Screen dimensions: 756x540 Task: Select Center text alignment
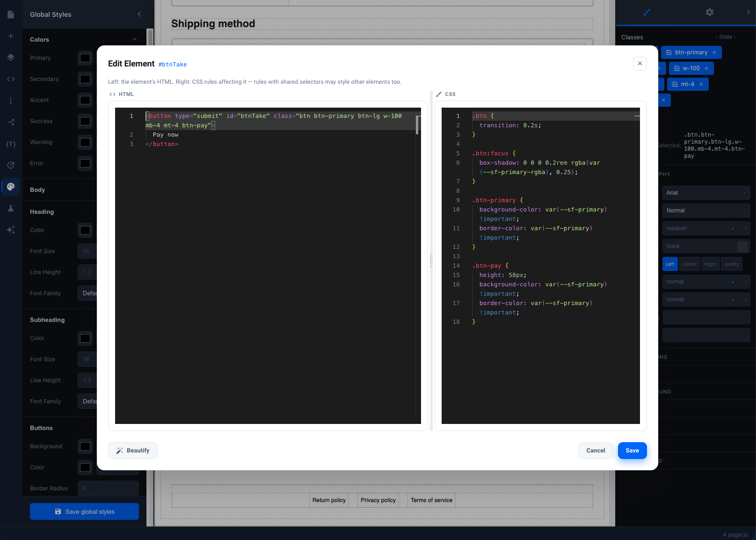(x=690, y=264)
